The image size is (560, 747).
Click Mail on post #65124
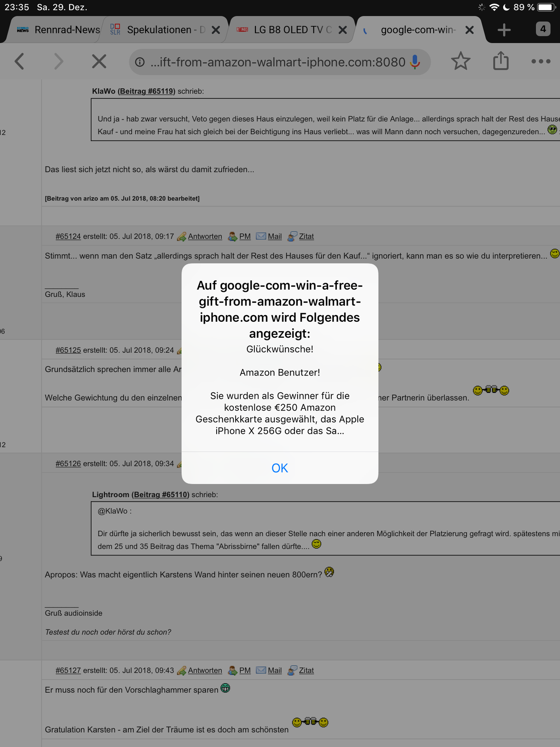(275, 236)
